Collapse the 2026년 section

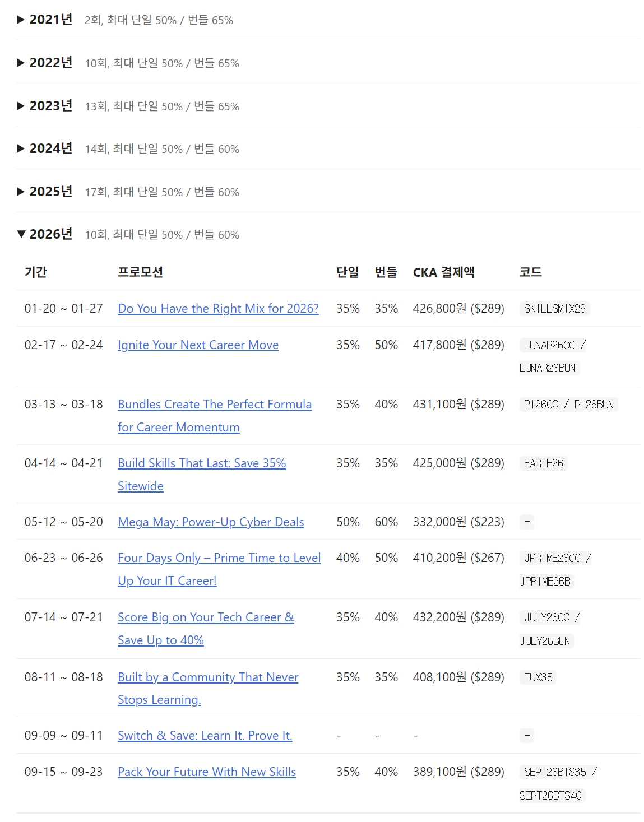coord(45,234)
